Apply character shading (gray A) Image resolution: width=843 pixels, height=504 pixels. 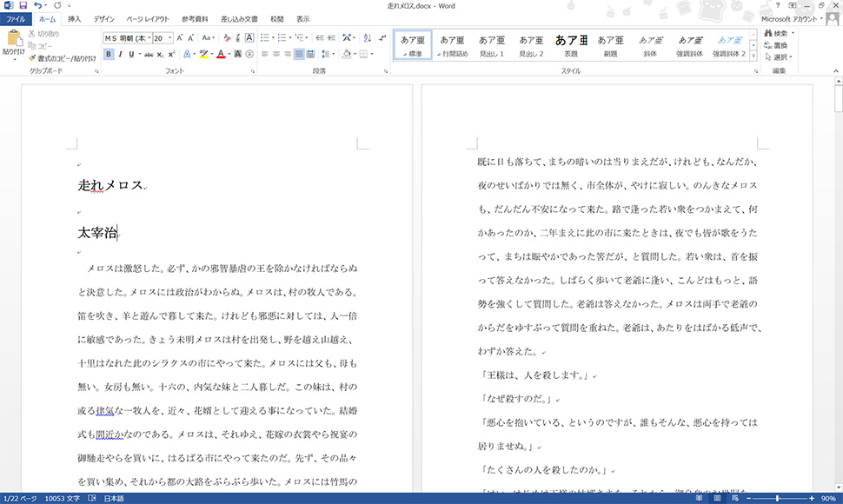237,54
